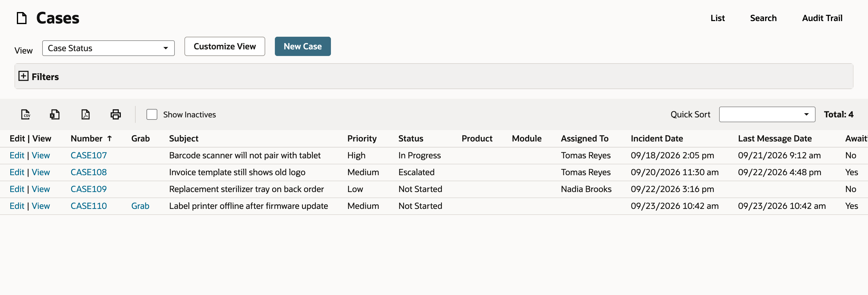Image resolution: width=868 pixels, height=295 pixels.
Task: Edit case CASE110
Action: coord(17,206)
